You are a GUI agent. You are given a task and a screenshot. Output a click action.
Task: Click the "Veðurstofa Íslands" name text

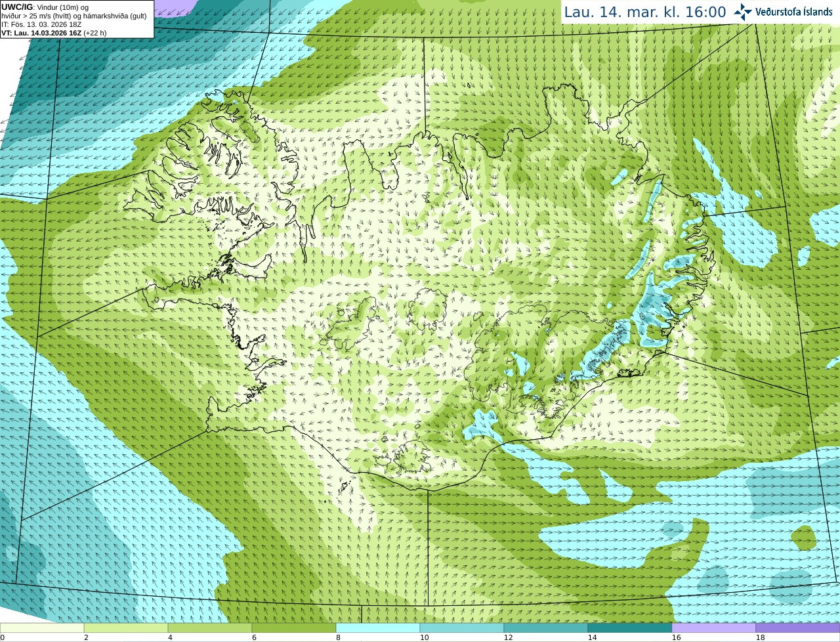coord(794,12)
